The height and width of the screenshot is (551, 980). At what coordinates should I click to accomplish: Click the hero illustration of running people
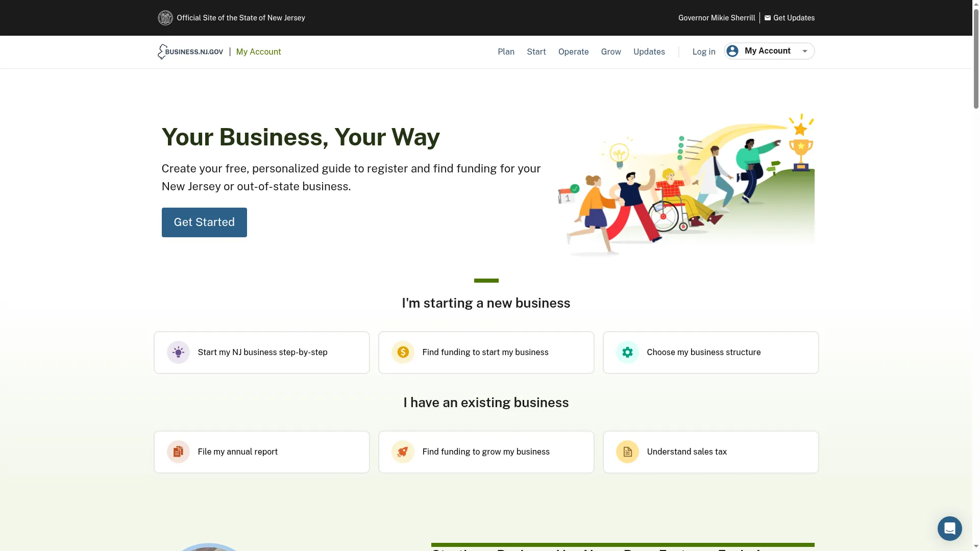(686, 185)
